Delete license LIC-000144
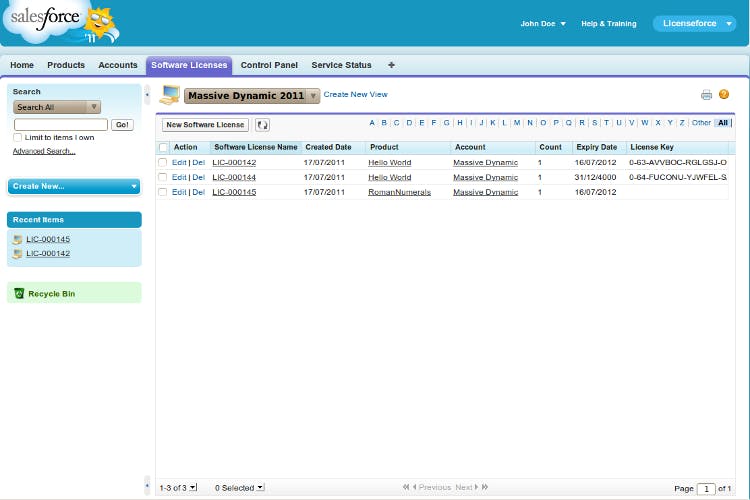This screenshot has height=500, width=750. pyautogui.click(x=199, y=178)
